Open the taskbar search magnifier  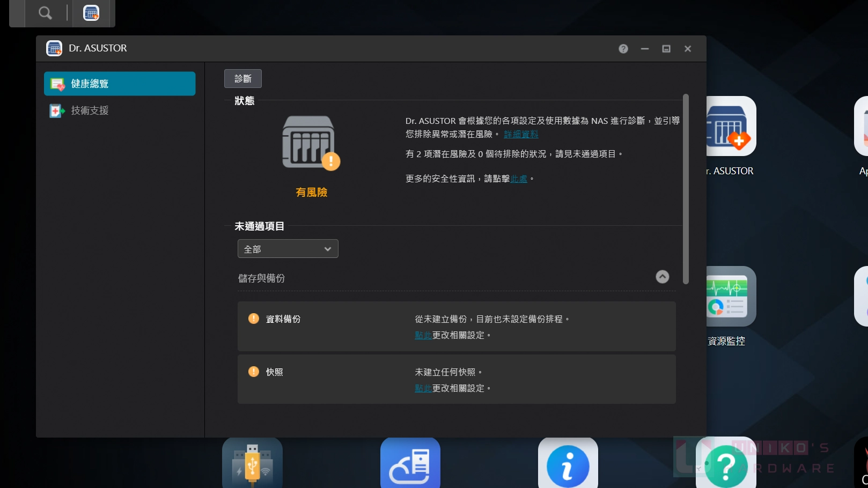(x=45, y=12)
